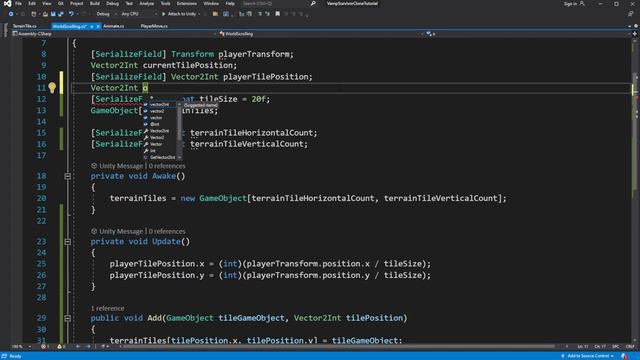Collapse the Update method outline
This screenshot has height=360, width=640.
(68, 242)
